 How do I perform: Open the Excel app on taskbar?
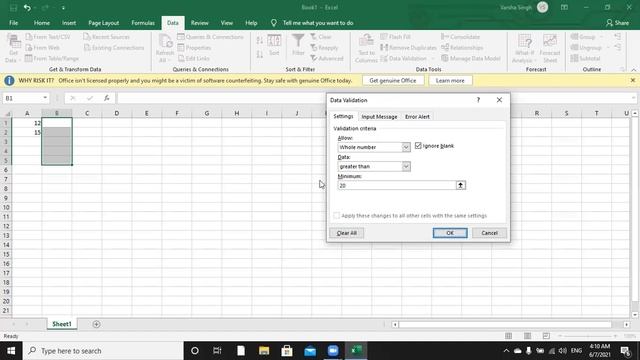click(356, 351)
